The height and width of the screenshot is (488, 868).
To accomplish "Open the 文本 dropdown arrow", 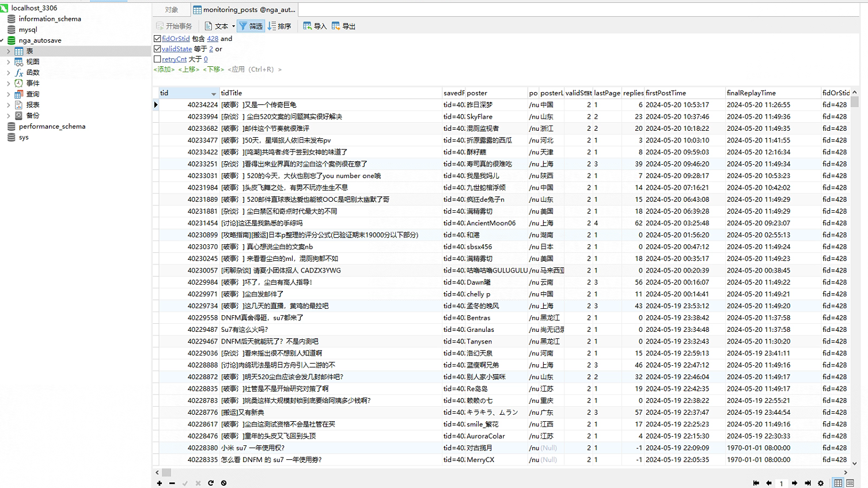I will click(x=233, y=26).
